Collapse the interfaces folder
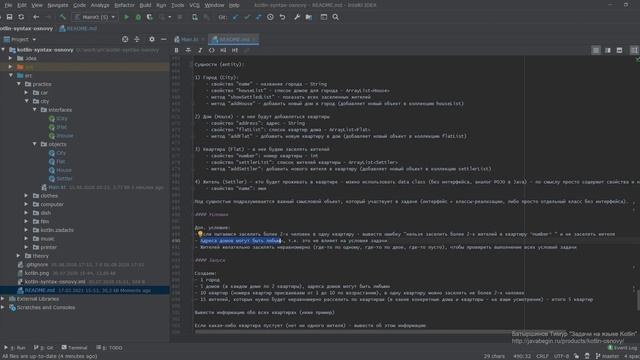Viewport: 640px width, 360px height. click(35, 110)
